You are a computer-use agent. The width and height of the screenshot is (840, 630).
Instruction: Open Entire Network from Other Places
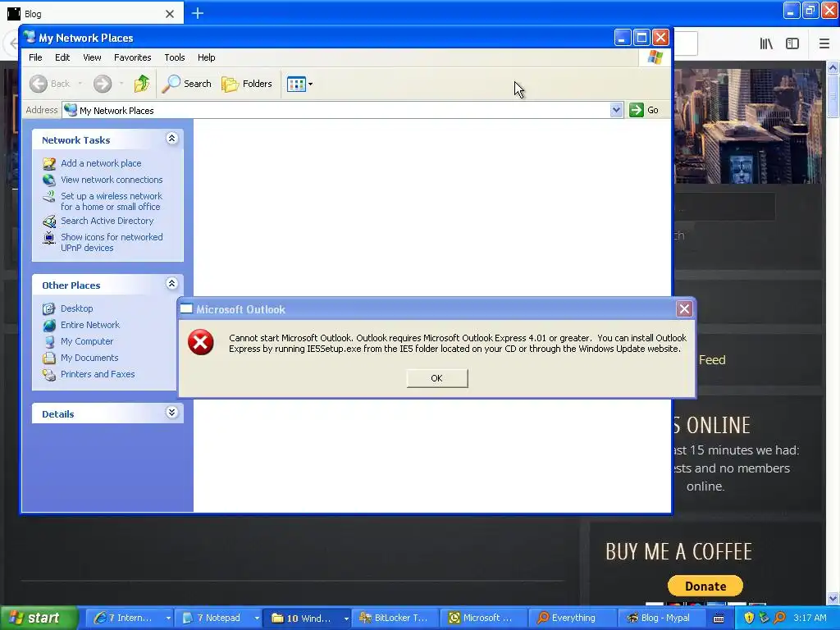pos(90,325)
